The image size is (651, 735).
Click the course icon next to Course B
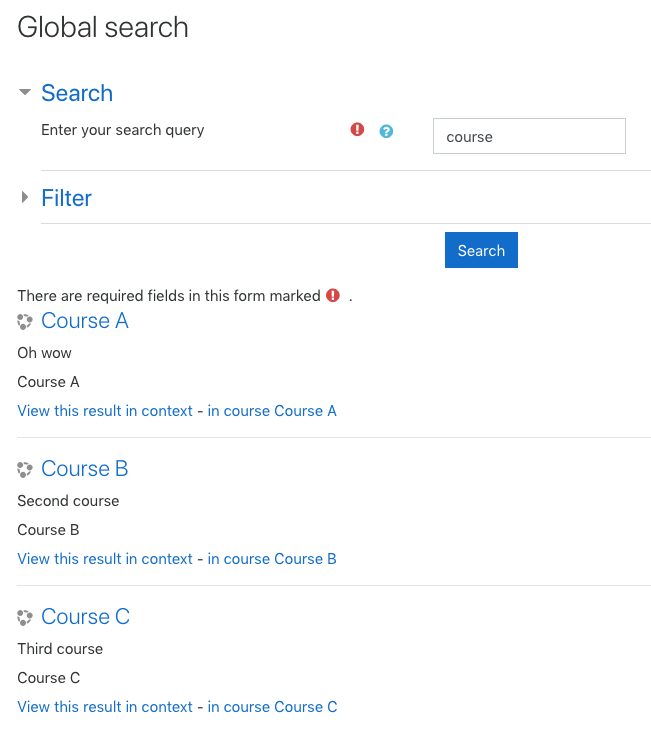click(25, 470)
